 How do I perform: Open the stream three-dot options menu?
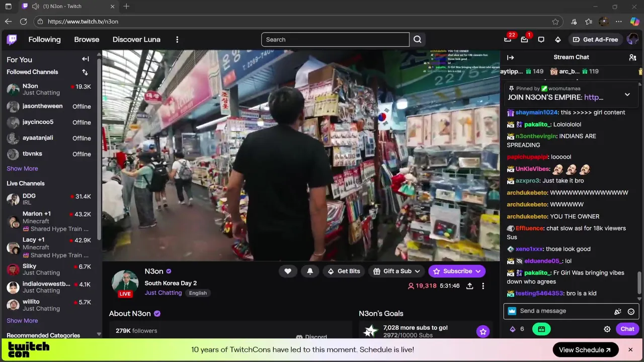point(483,286)
